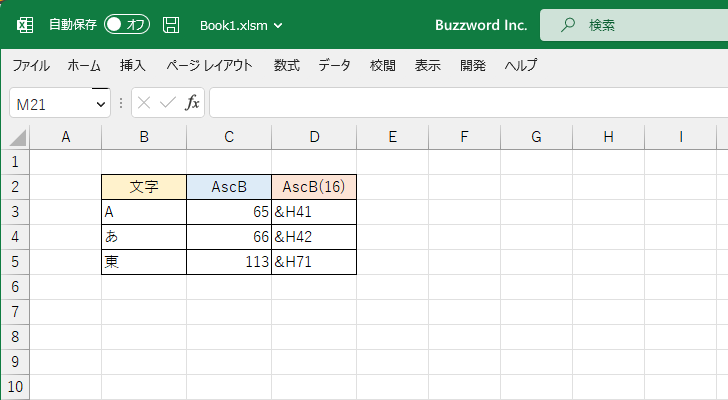This screenshot has width=728, height=400.
Task: Click into the formula bar input area
Action: pos(468,103)
